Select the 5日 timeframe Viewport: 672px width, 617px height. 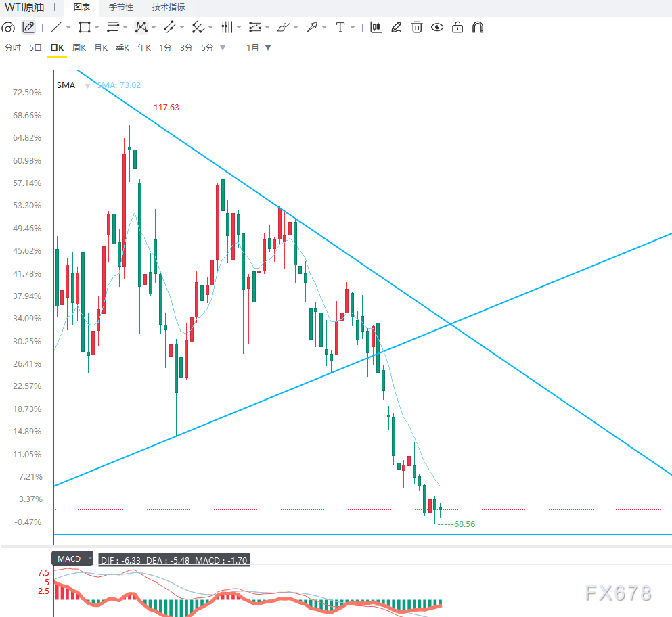coord(35,47)
